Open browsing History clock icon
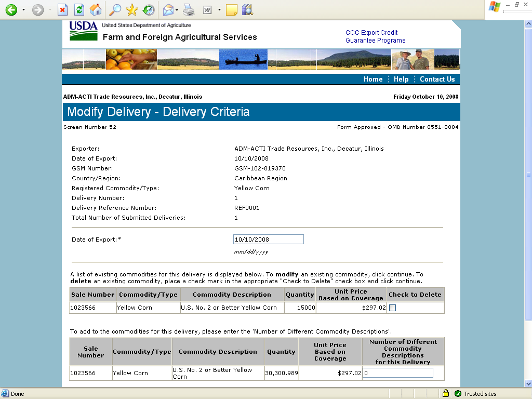Image resolution: width=532 pixels, height=399 pixels. point(149,10)
